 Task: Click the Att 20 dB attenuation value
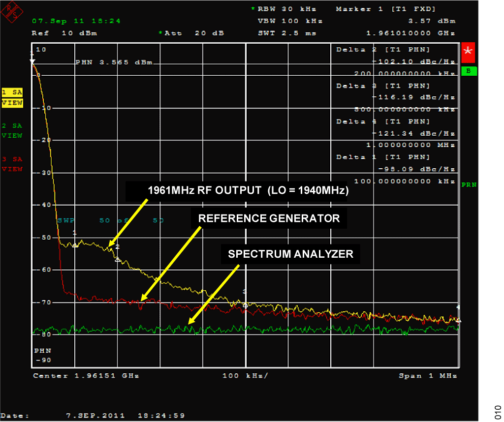(191, 33)
